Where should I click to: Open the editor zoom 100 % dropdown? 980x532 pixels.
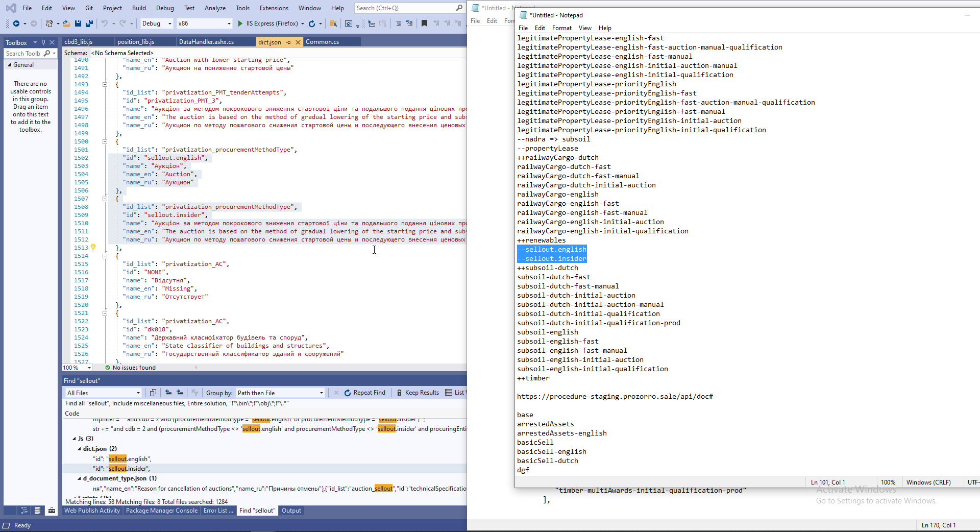pos(77,368)
